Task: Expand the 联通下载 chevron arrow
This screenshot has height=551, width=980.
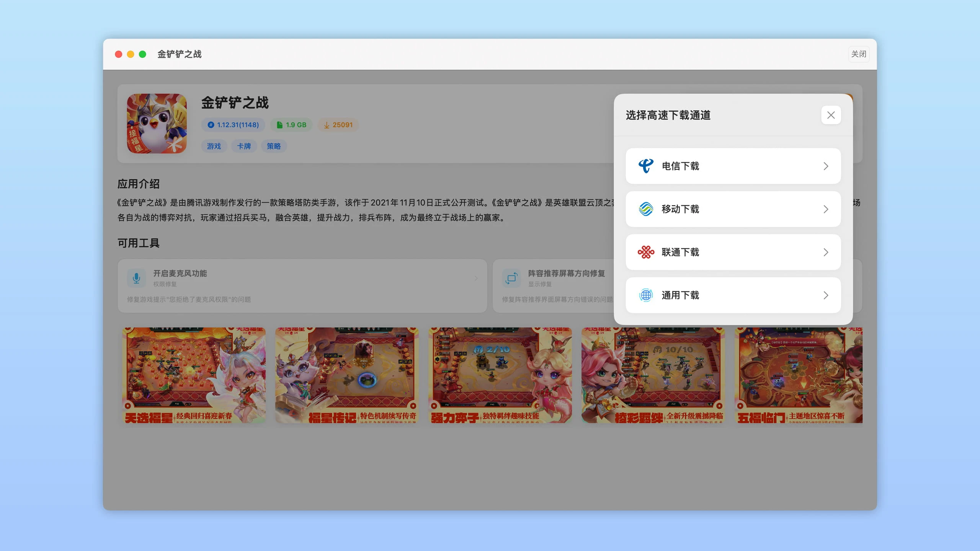Action: 826,252
